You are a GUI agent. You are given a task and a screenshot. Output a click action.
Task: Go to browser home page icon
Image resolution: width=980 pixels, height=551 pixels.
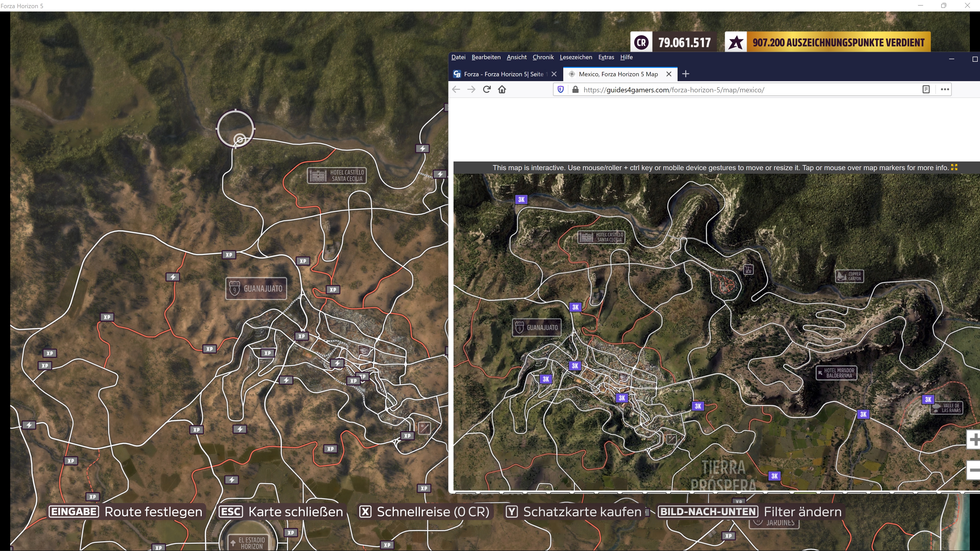coord(502,89)
